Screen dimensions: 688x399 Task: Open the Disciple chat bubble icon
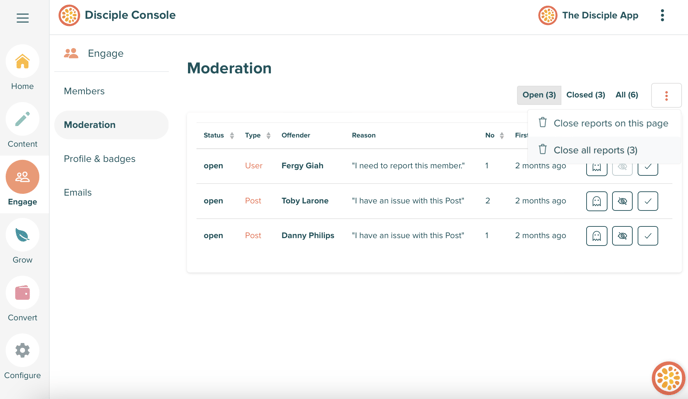668,378
